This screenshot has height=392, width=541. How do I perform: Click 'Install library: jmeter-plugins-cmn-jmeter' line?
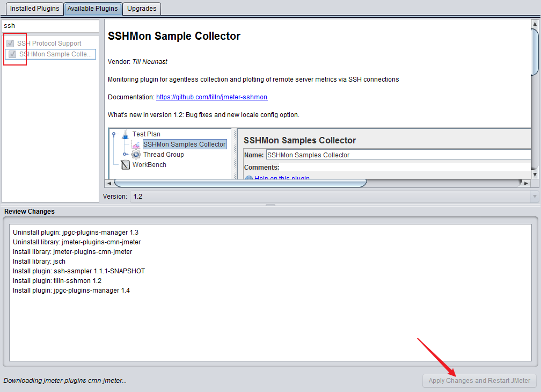(x=72, y=252)
